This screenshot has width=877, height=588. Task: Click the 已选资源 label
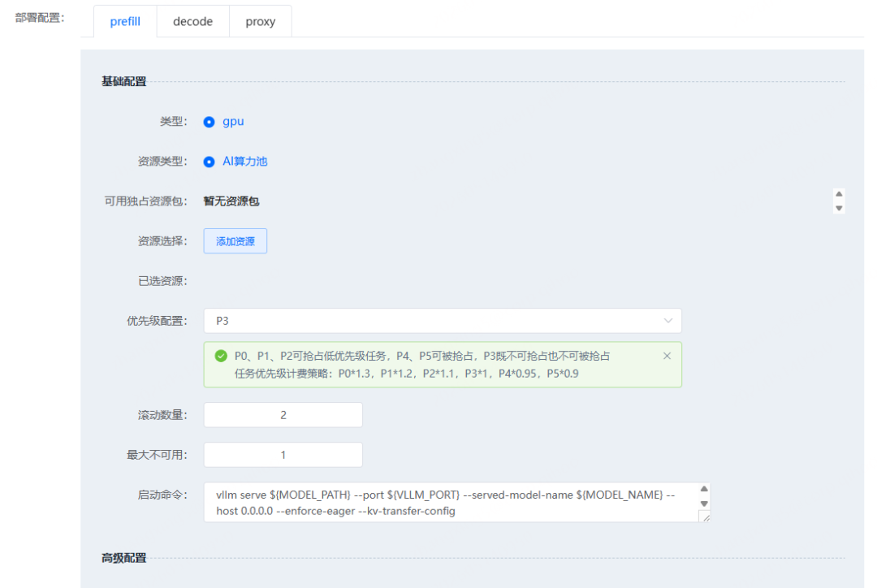click(162, 282)
